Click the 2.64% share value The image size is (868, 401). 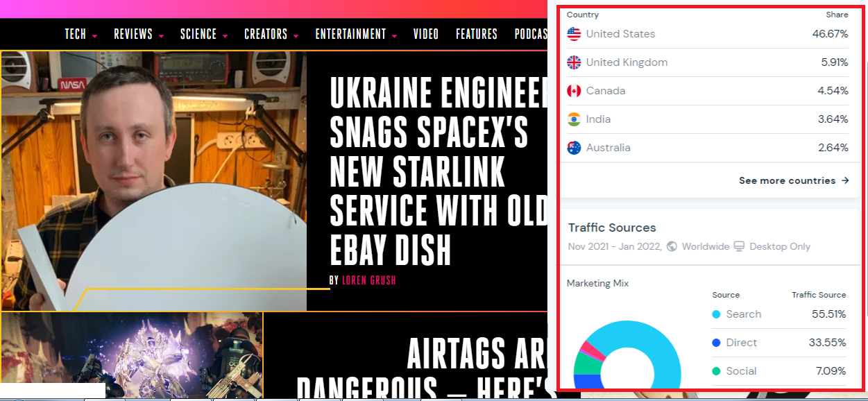(x=833, y=148)
